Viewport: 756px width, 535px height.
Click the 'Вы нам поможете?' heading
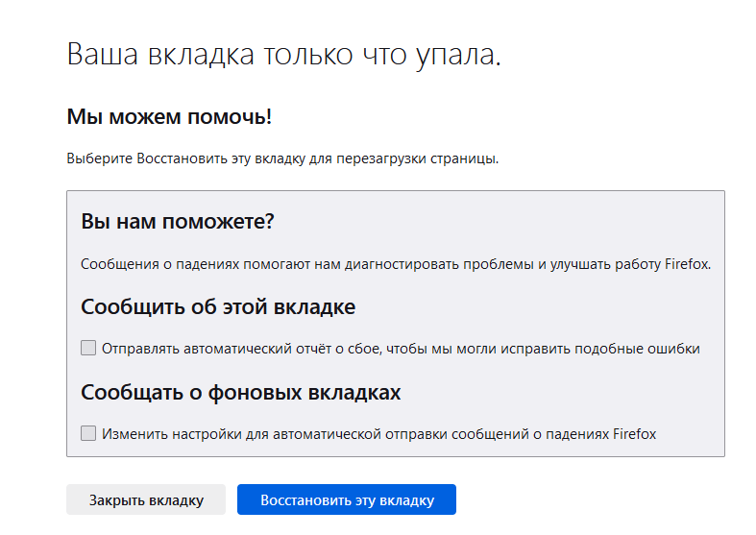pos(178,222)
